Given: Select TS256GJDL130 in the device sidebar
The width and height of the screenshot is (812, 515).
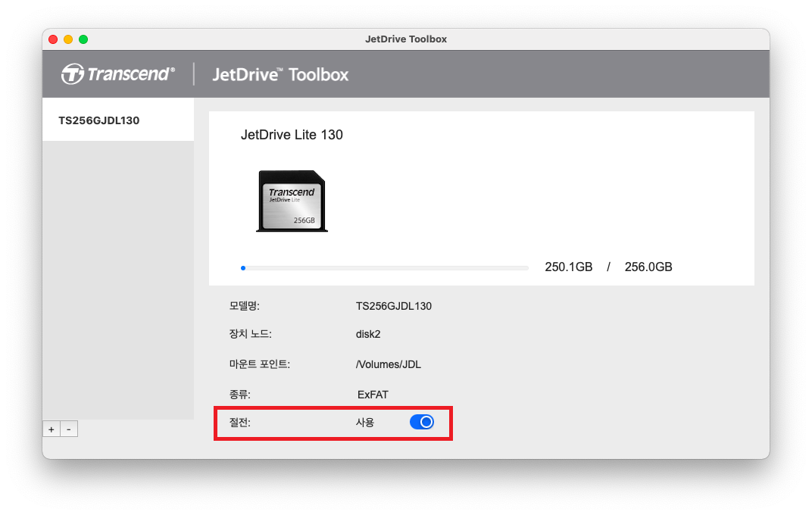Looking at the screenshot, I should 118,120.
